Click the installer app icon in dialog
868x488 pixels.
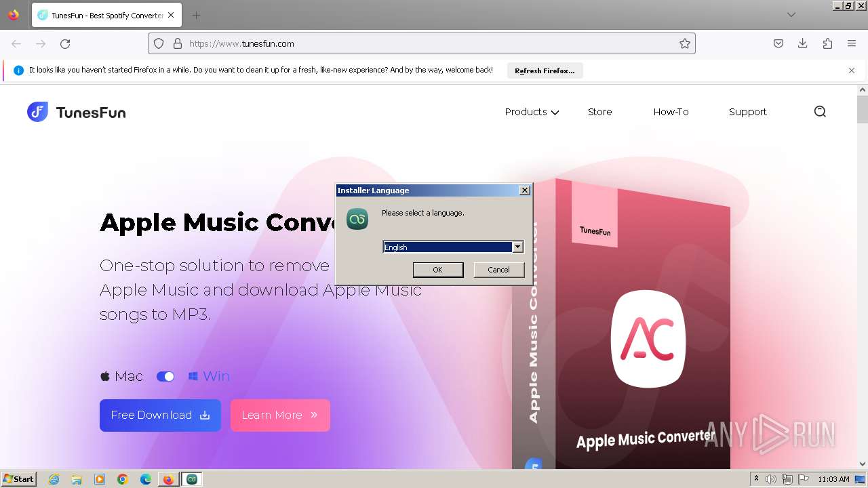(357, 219)
